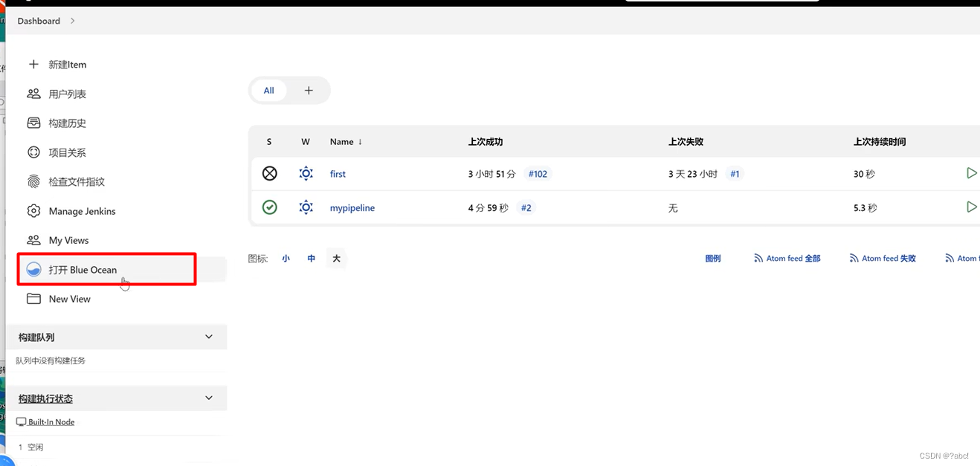This screenshot has height=466, width=980.
Task: Click the 上次失败 column header
Action: point(686,141)
